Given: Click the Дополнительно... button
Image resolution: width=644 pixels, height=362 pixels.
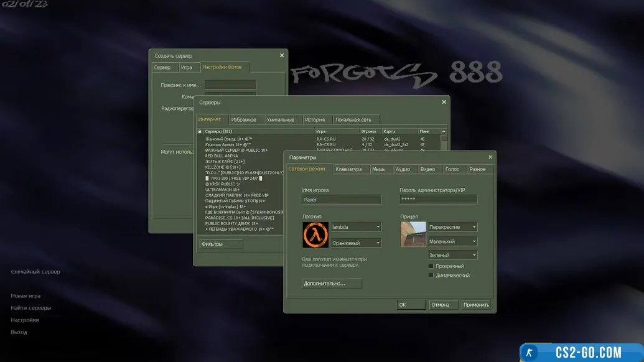Looking at the screenshot, I should pos(332,284).
